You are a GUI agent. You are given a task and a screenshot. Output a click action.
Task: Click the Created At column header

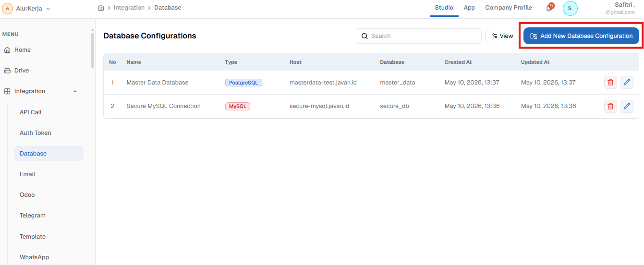pyautogui.click(x=458, y=62)
